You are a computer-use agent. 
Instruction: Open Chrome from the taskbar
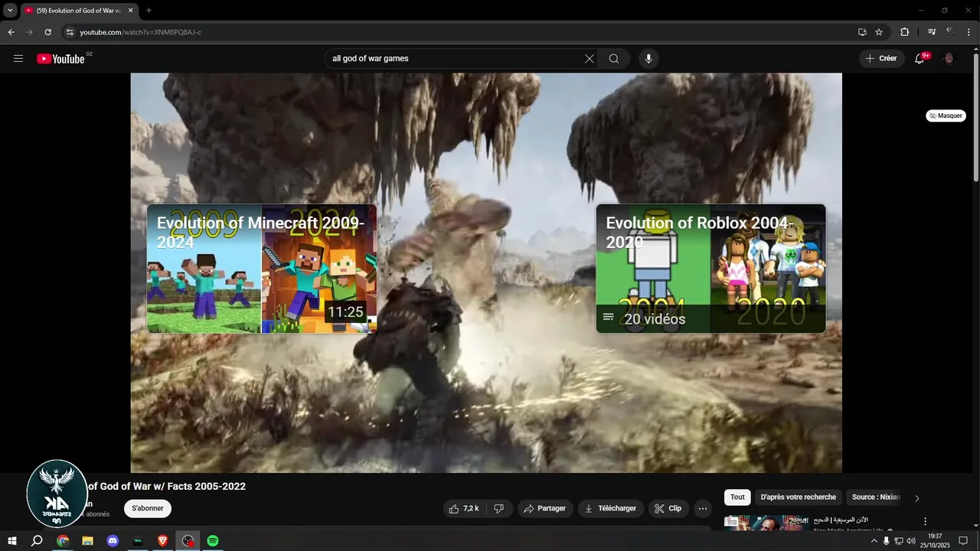point(63,541)
